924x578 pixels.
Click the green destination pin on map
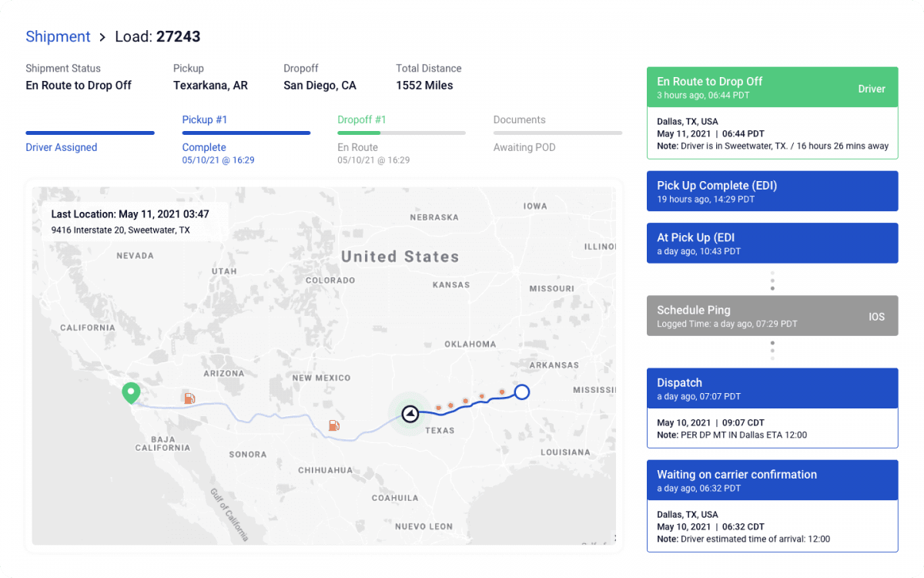coord(132,393)
